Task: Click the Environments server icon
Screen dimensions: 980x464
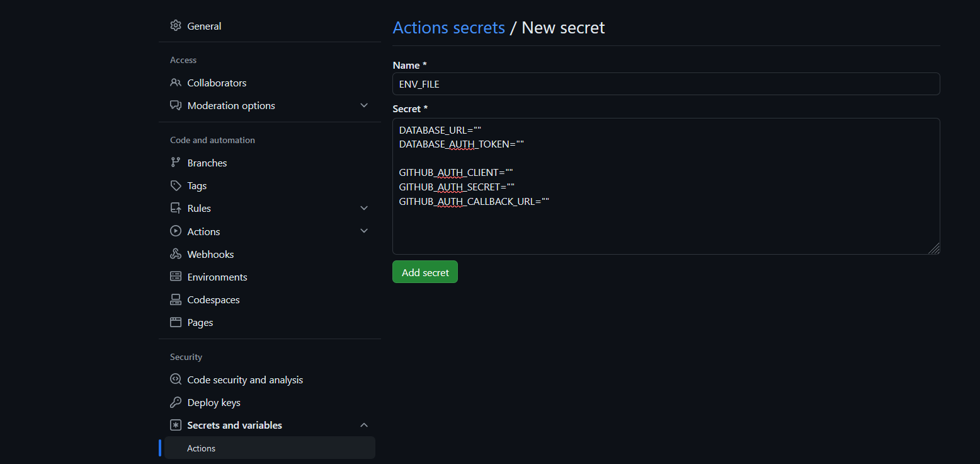Action: click(176, 277)
